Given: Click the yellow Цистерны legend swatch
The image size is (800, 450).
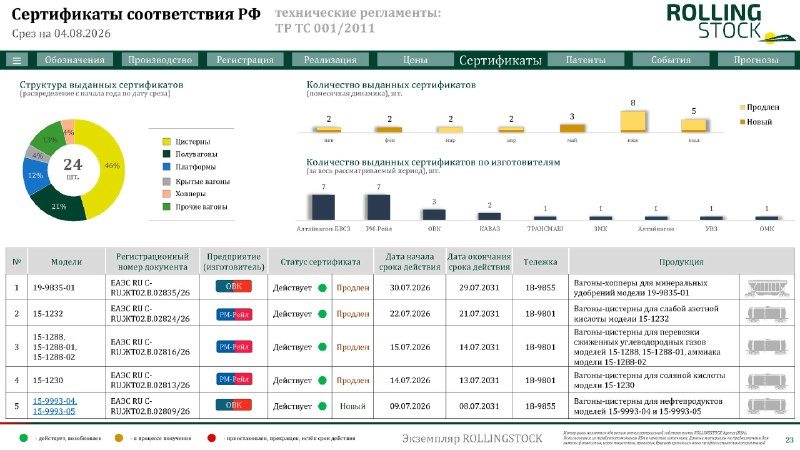Looking at the screenshot, I should point(166,142).
